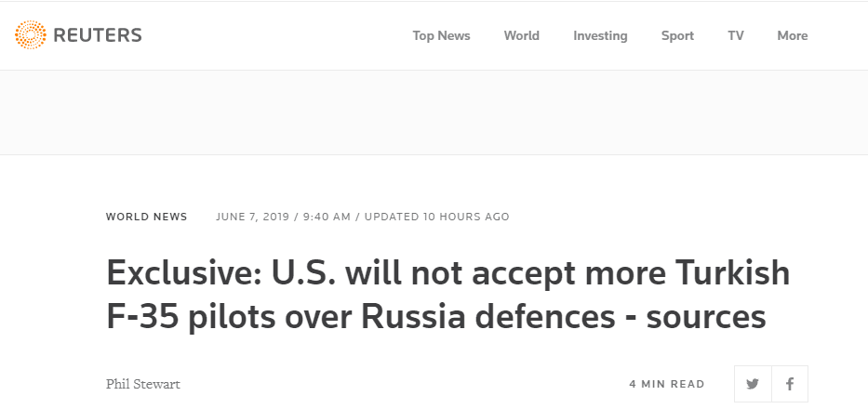Open the Top News section
This screenshot has height=409, width=868.
(x=441, y=35)
